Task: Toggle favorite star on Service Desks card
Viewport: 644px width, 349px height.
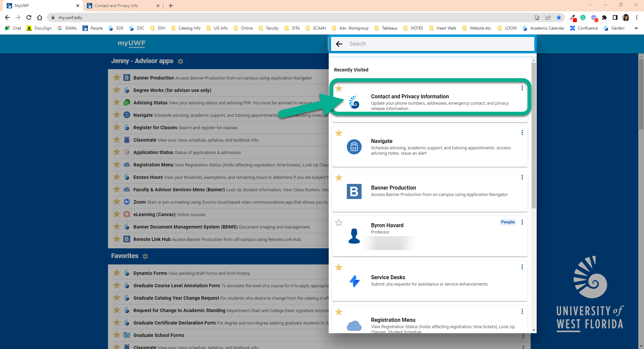Action: [x=339, y=267]
